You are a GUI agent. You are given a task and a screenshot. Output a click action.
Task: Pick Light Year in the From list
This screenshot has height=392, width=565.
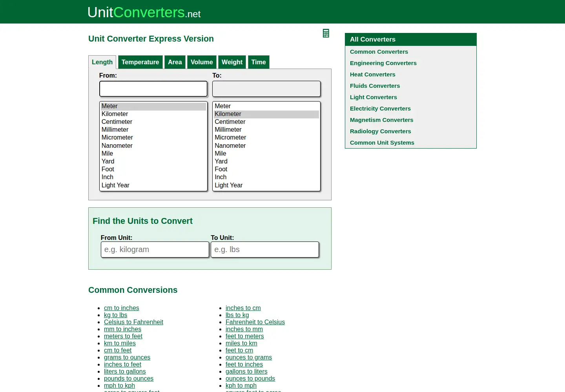point(153,185)
